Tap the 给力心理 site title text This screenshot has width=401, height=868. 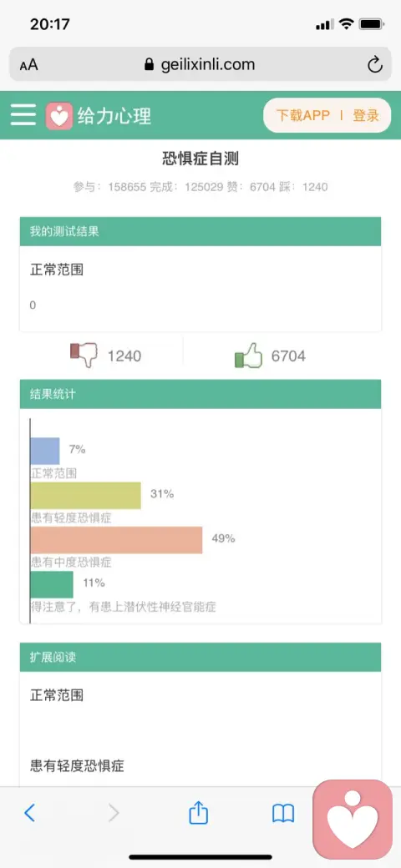pyautogui.click(x=114, y=116)
